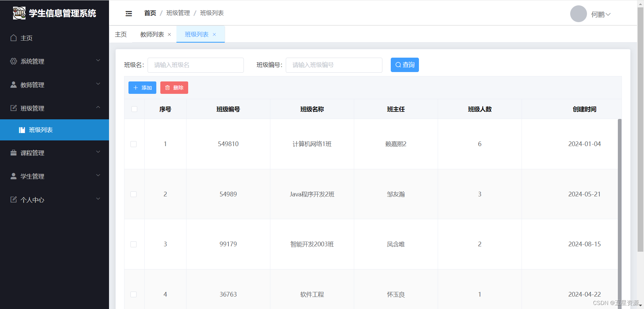Check the row for Java程序开发2班
644x309 pixels.
(x=133, y=194)
